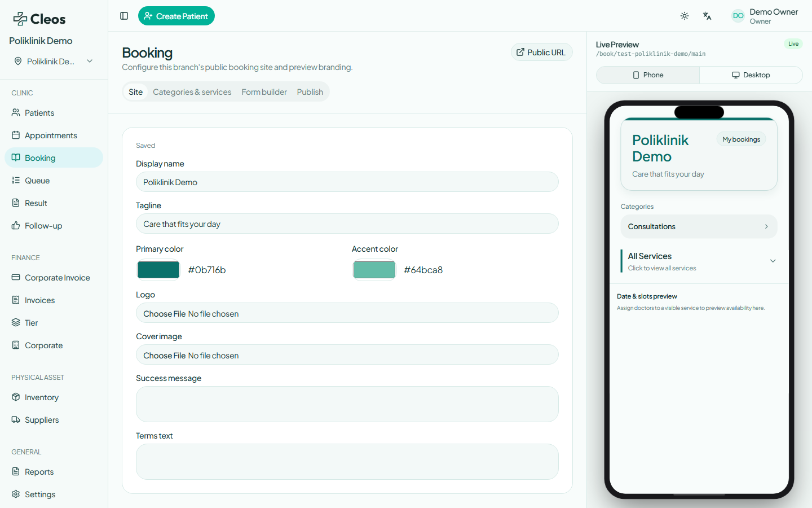
Task: Open the Accent color swatch picker
Action: (374, 270)
